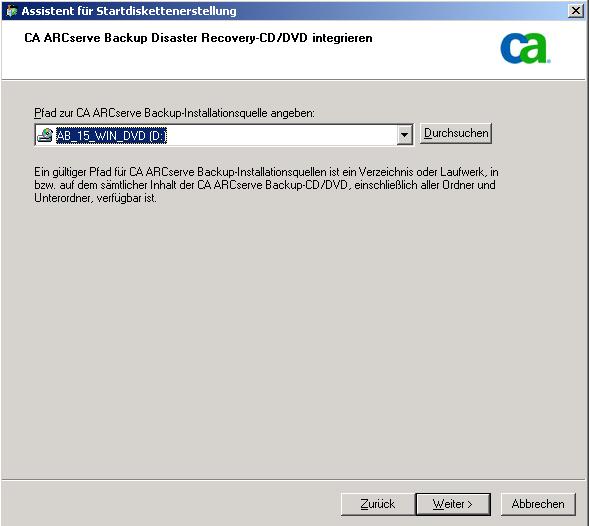
Task: Click the Durchsuchen browse button
Action: 456,133
